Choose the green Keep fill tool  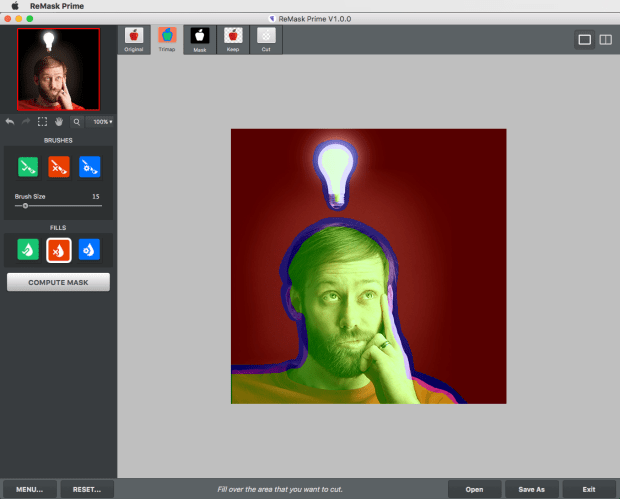[x=27, y=250]
